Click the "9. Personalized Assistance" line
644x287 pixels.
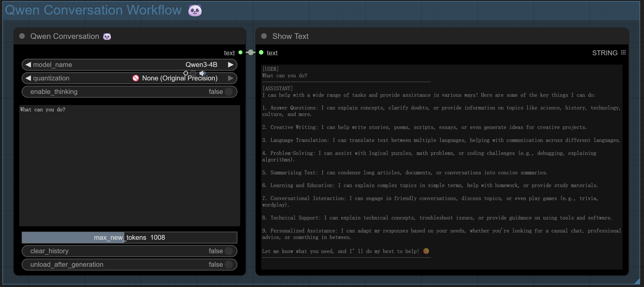442,234
